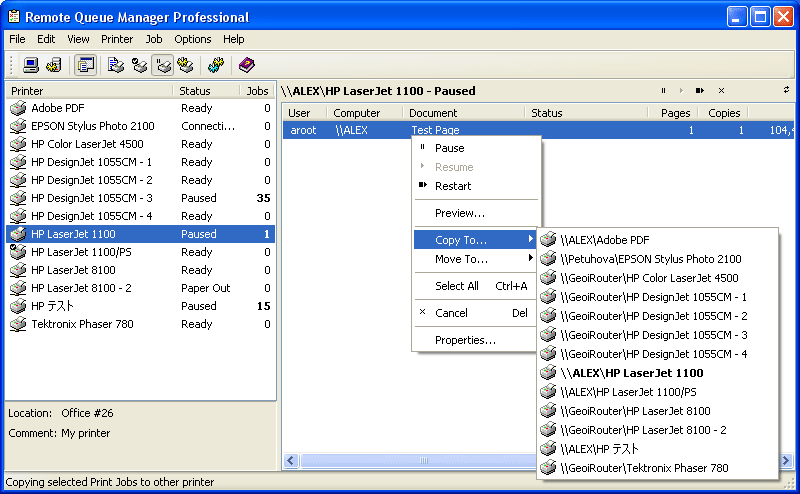Click the printer with checkmark toolbar icon
800x494 pixels.
tap(139, 65)
